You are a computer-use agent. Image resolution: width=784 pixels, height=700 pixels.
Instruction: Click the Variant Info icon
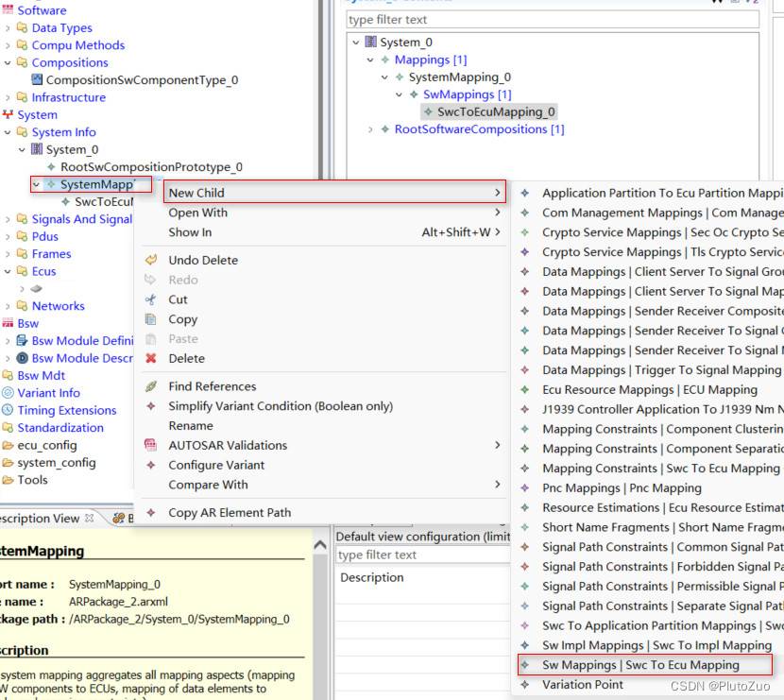tap(8, 392)
